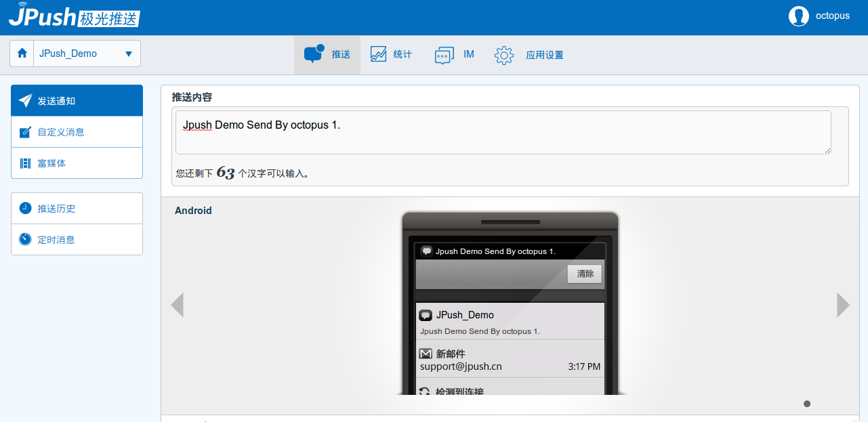This screenshot has width=868, height=422.
Task: Click the 推送内容 section heading
Action: (x=192, y=98)
